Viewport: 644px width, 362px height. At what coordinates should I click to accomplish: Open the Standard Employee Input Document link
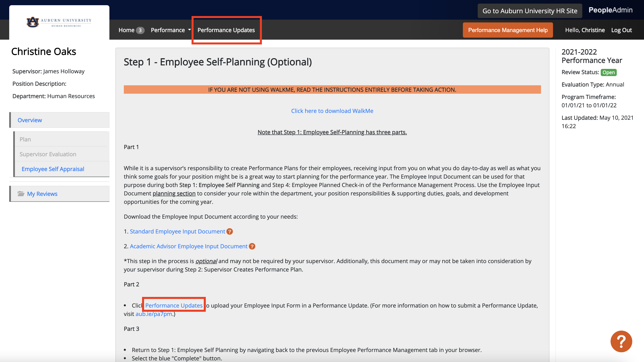(x=178, y=231)
